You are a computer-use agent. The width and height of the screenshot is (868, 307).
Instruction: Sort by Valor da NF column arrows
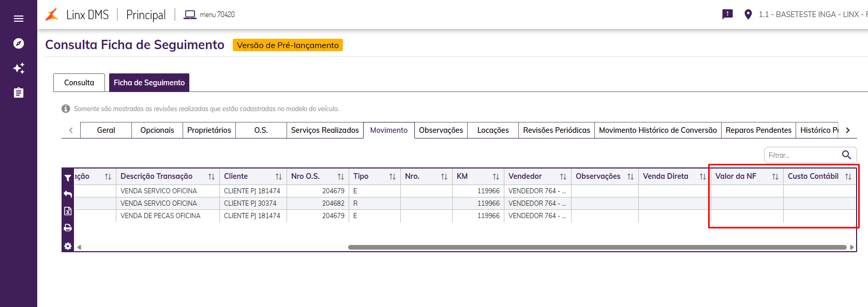[x=775, y=177]
